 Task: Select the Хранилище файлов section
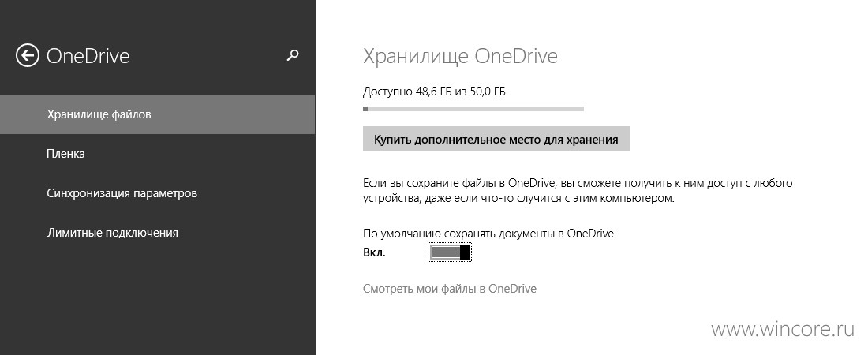click(157, 114)
